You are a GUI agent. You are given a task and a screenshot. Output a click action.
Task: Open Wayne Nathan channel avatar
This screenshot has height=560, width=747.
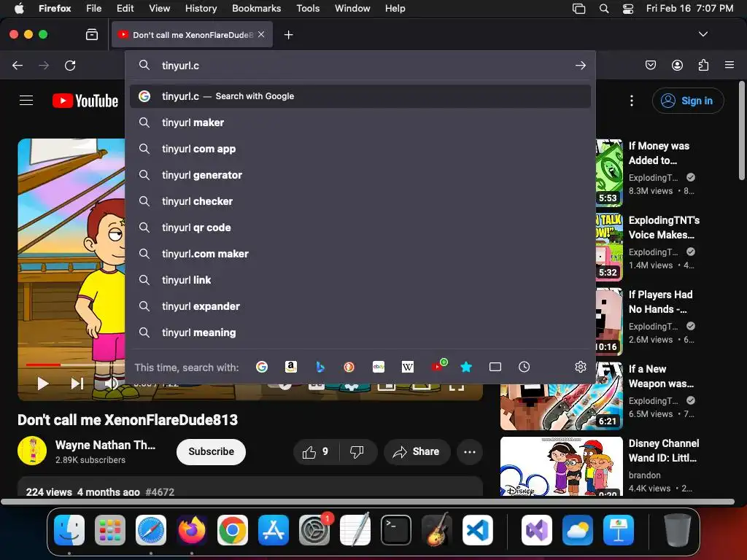pos(32,451)
